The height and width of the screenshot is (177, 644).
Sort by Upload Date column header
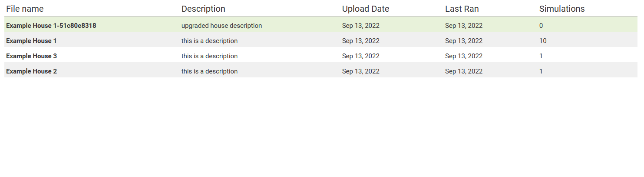[366, 9]
